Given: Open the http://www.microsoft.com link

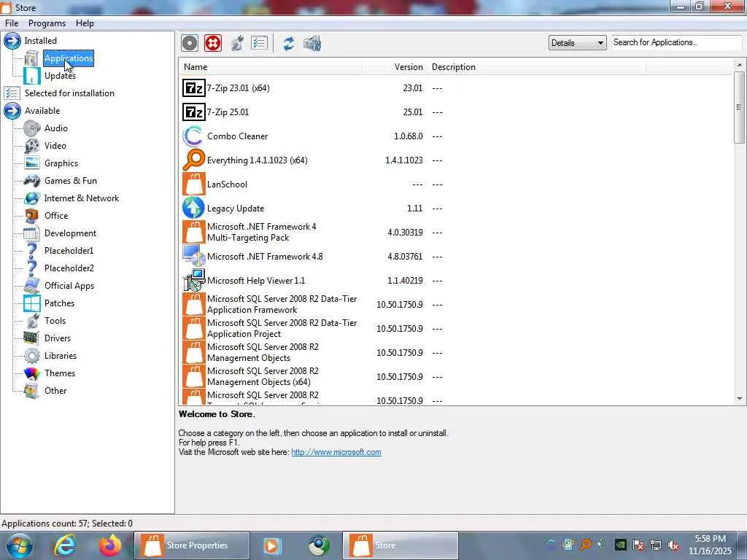Looking at the screenshot, I should (336, 452).
